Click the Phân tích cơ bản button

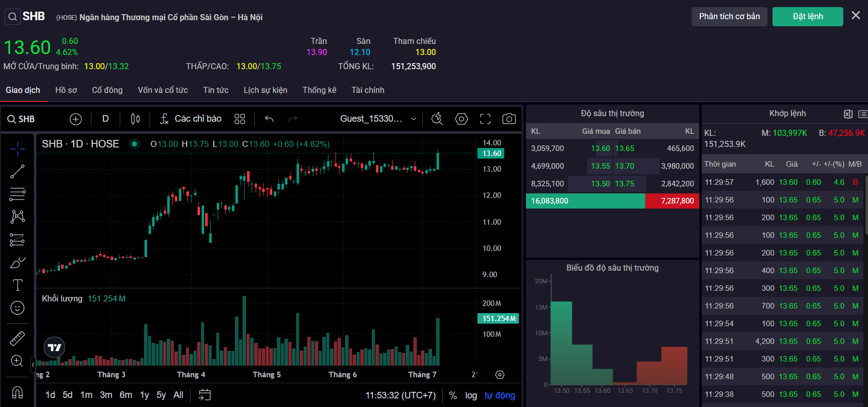point(730,17)
